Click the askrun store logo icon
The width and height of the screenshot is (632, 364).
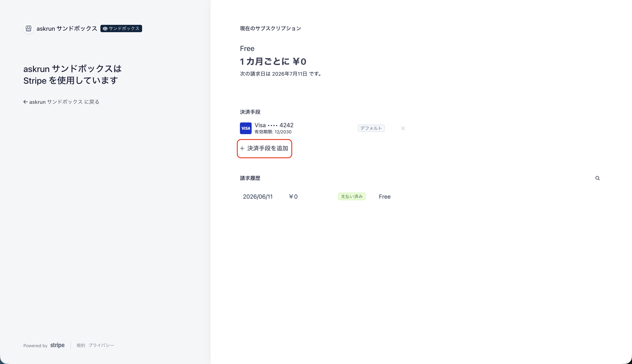tap(29, 29)
